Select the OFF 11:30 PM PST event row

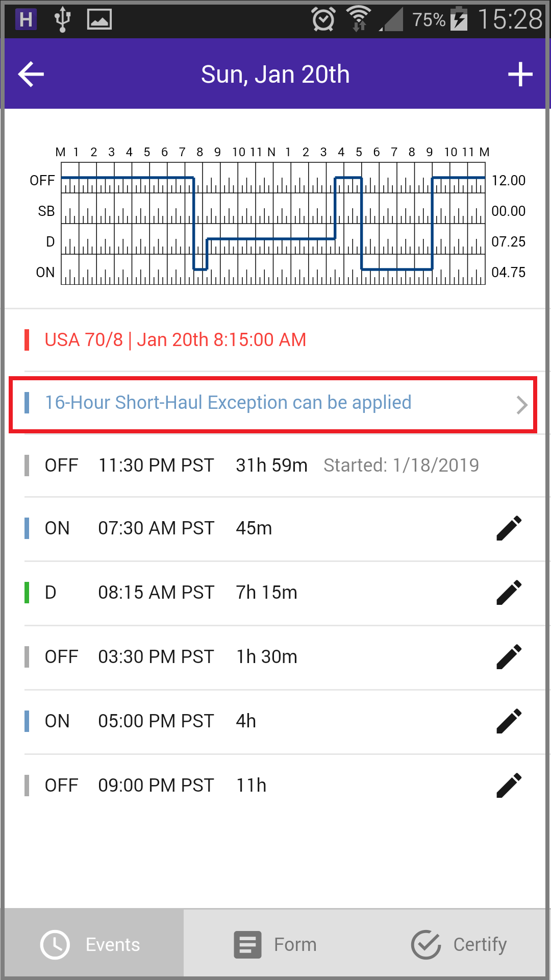286,465
